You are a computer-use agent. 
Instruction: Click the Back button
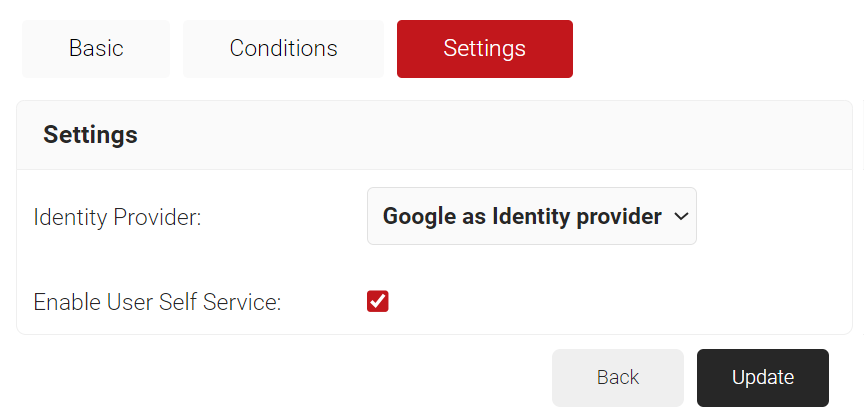click(x=617, y=378)
